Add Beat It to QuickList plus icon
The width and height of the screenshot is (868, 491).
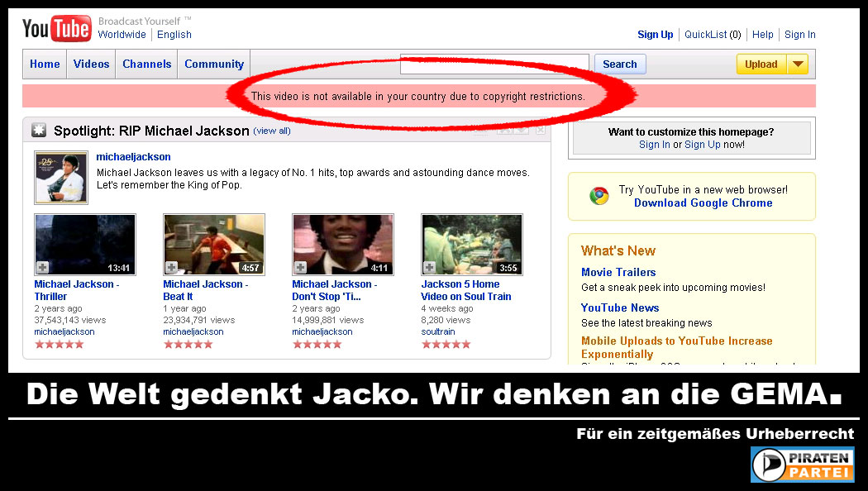[x=172, y=267]
